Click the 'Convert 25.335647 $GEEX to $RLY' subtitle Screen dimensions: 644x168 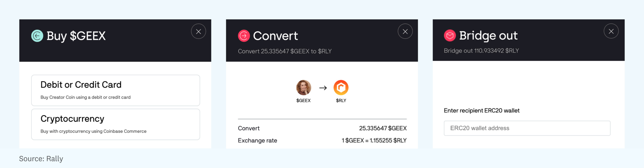[285, 51]
